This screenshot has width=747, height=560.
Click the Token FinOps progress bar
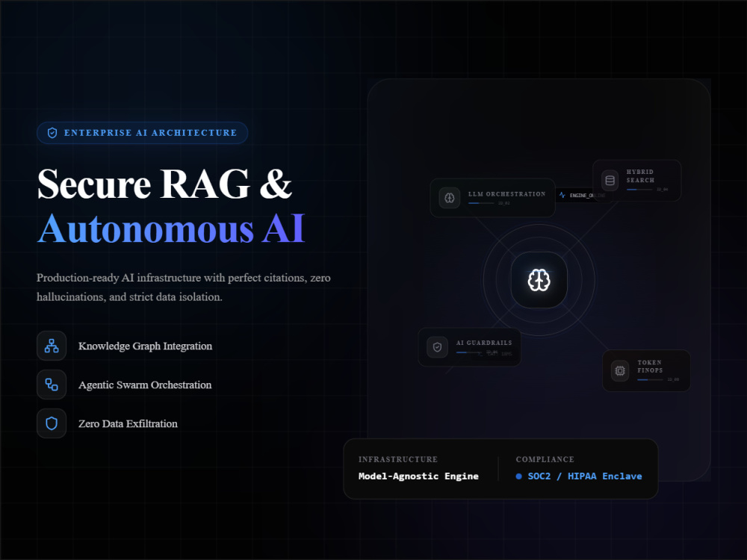651,379
